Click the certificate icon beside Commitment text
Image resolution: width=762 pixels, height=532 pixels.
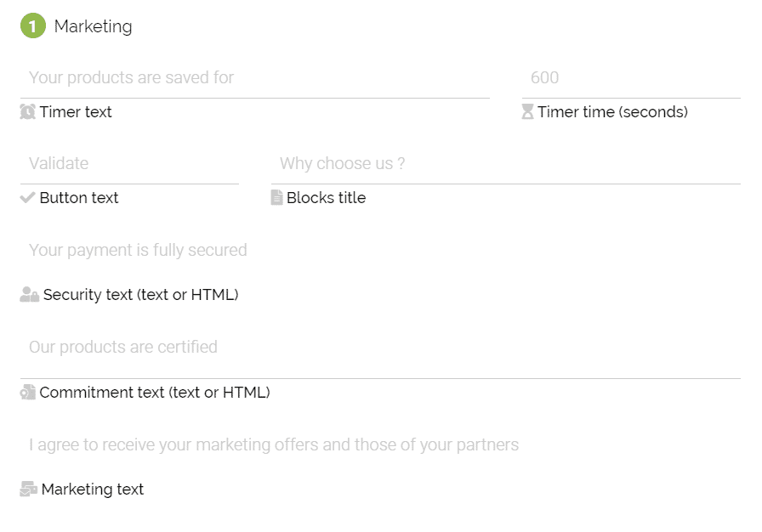pyautogui.click(x=28, y=392)
